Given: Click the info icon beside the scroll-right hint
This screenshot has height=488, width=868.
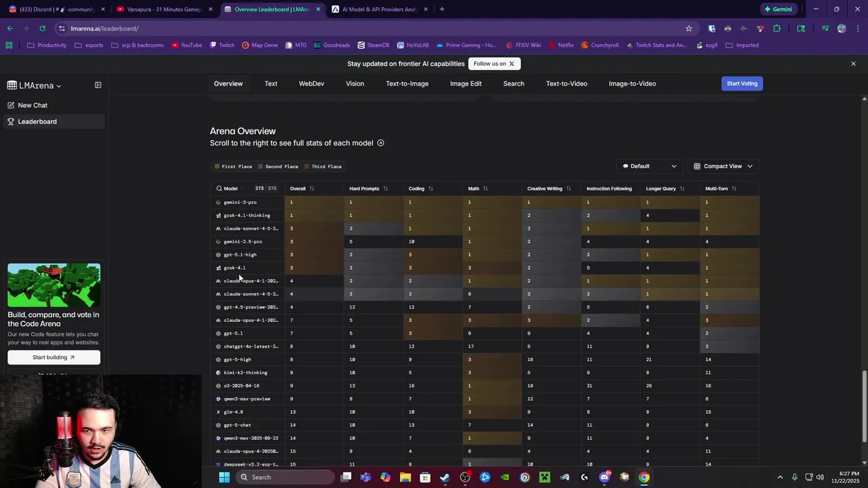Looking at the screenshot, I should click(380, 143).
